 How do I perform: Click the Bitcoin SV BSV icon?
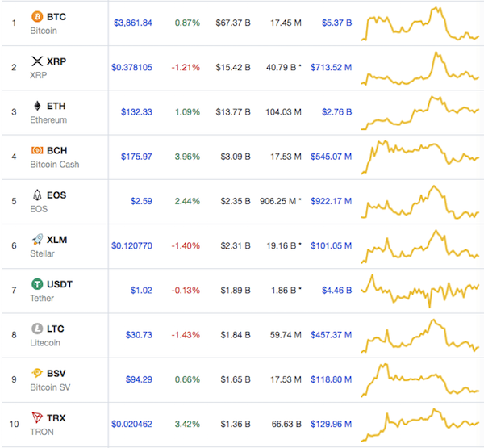36,373
